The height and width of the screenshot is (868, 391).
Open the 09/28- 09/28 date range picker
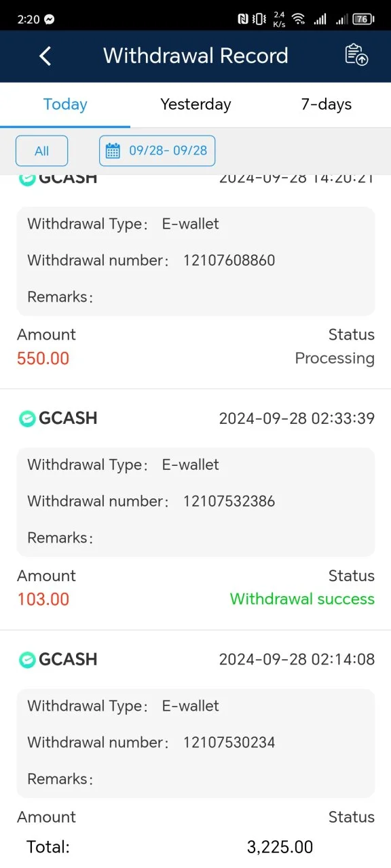click(157, 151)
